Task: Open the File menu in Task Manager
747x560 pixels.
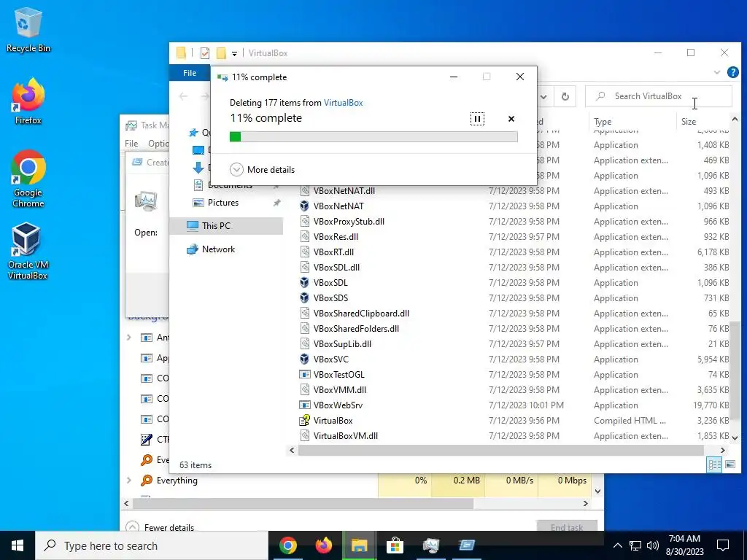Action: [131, 144]
